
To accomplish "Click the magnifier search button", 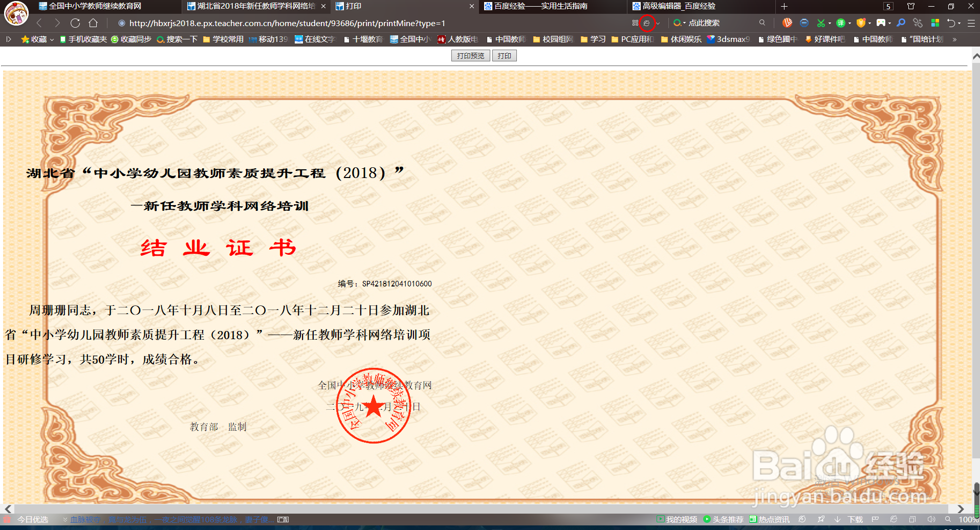I will [x=763, y=23].
